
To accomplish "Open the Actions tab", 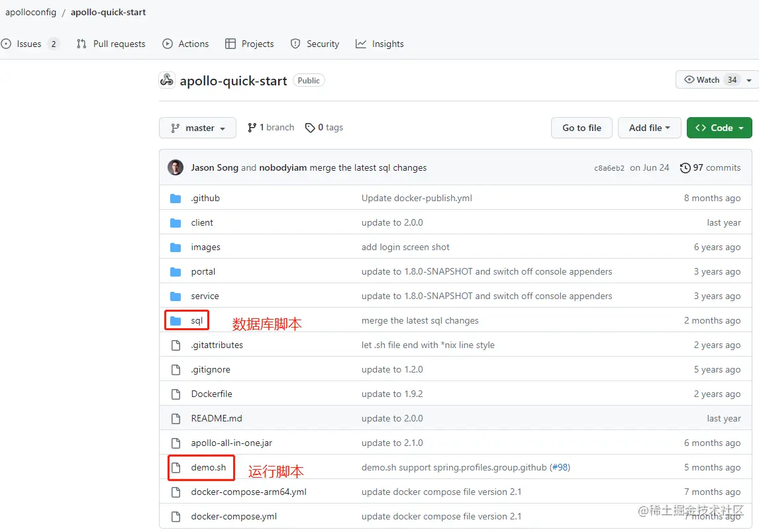I will [x=185, y=44].
